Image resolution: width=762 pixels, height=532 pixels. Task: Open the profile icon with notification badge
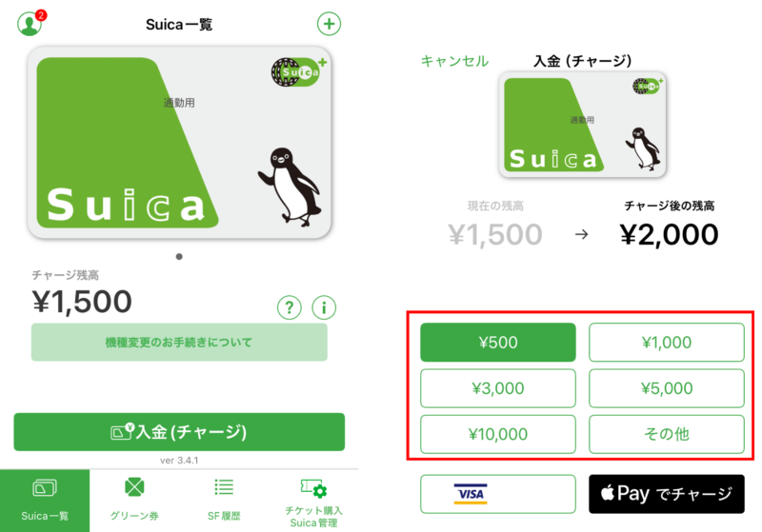tap(30, 23)
